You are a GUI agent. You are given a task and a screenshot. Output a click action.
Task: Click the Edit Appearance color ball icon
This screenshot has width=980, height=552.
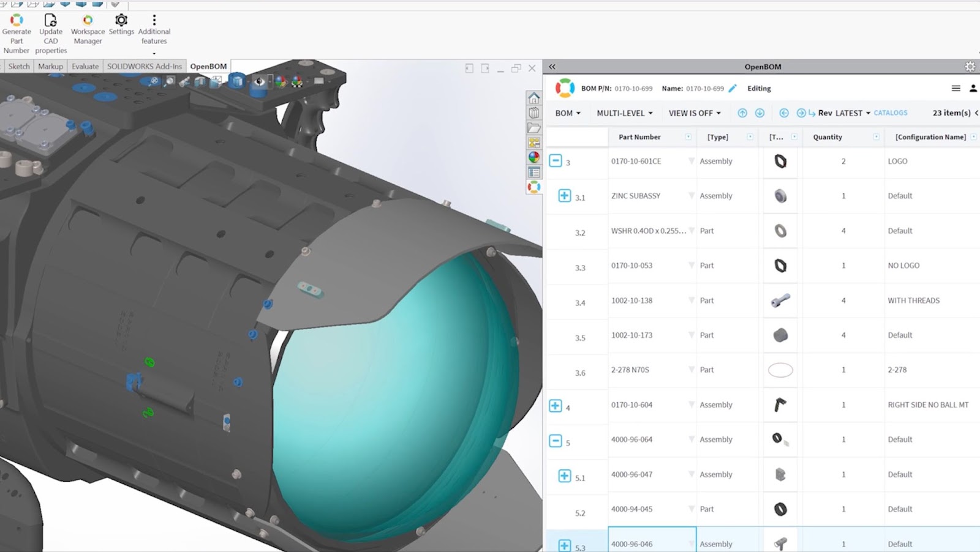pos(281,81)
